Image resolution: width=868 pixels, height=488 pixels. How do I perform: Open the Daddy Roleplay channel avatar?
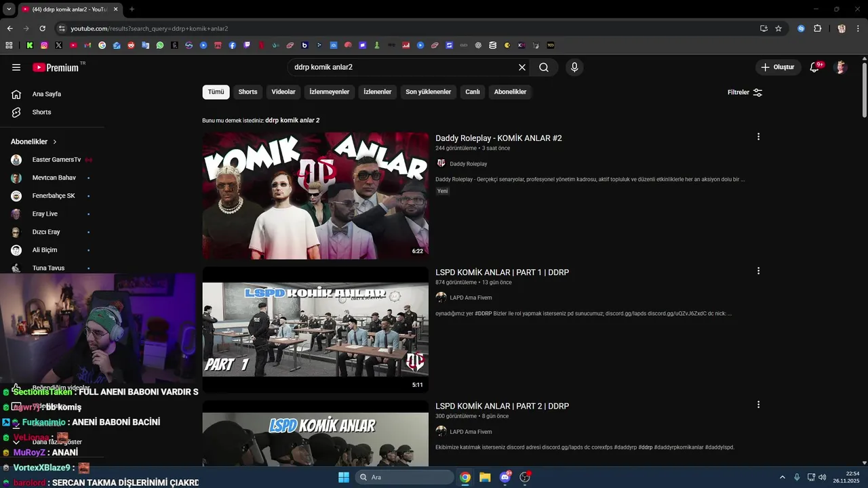click(x=441, y=163)
